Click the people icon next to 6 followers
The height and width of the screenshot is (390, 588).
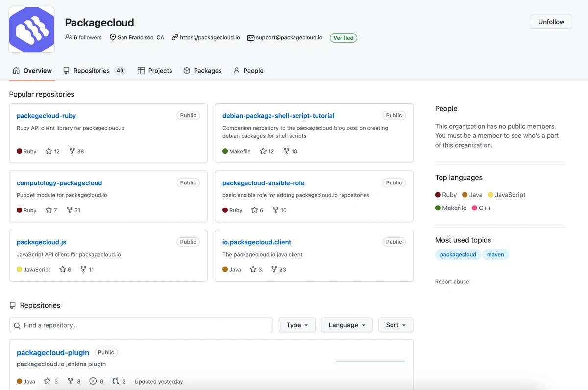coord(68,37)
